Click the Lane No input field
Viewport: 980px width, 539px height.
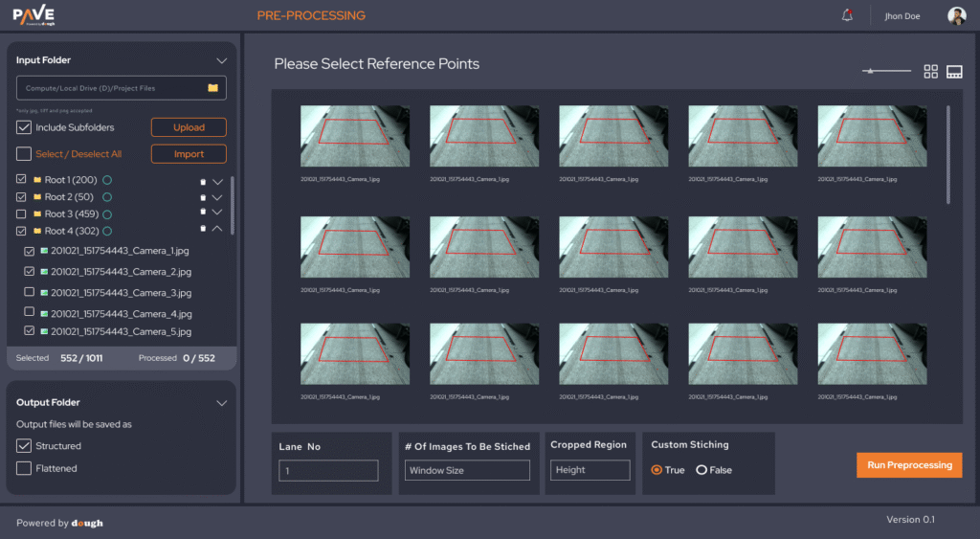point(328,471)
